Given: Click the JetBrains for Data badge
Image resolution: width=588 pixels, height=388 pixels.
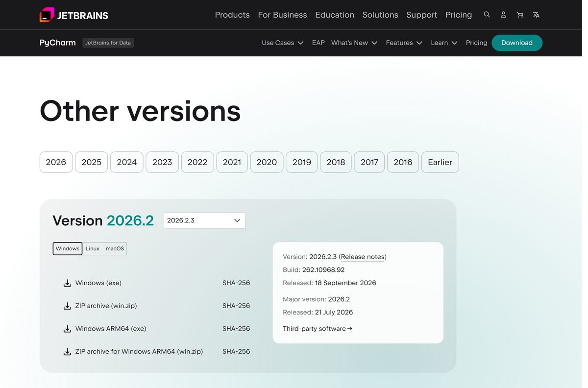Looking at the screenshot, I should point(108,43).
